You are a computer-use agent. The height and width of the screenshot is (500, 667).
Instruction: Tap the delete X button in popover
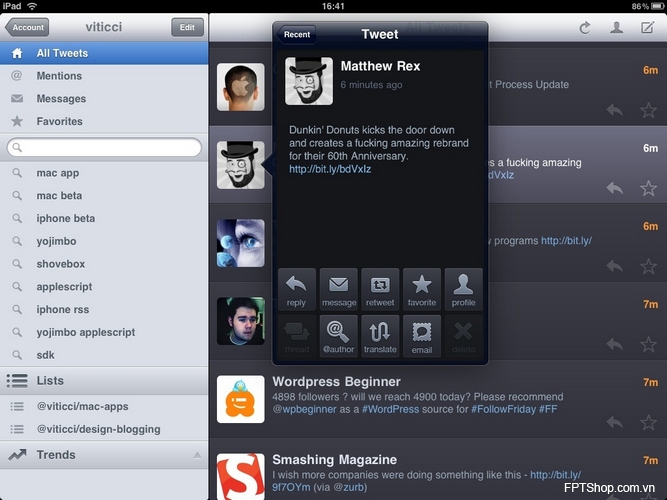(463, 336)
